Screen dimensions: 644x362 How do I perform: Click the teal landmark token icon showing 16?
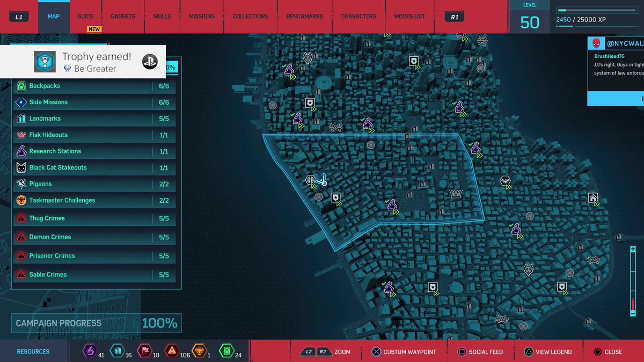[x=116, y=351]
